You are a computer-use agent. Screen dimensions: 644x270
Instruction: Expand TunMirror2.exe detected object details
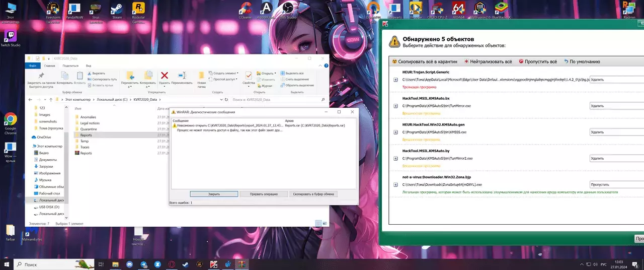tap(395, 158)
